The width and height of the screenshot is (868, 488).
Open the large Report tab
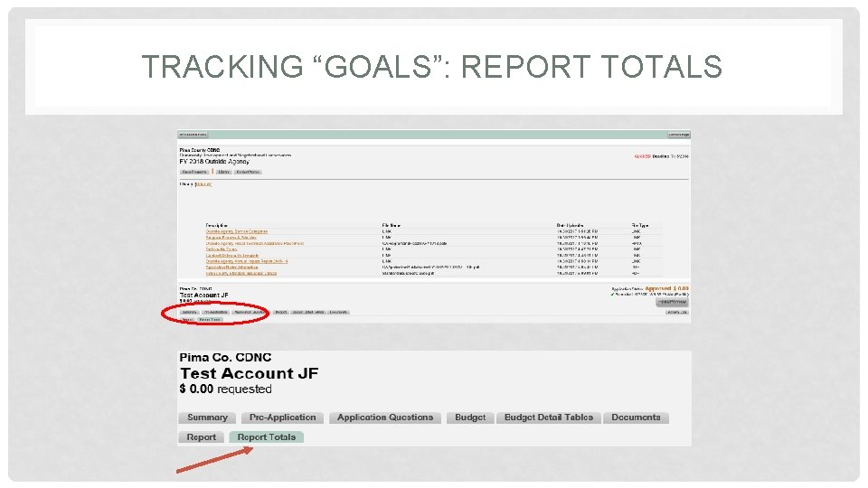point(201,437)
